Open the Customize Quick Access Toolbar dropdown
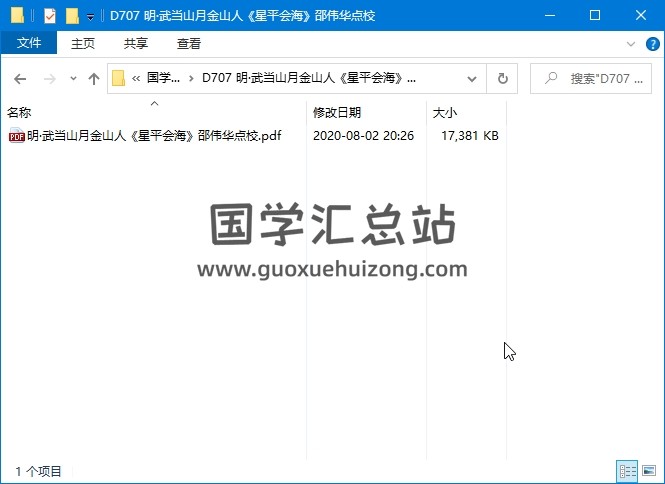Screen dimensions: 665x484 point(91,17)
